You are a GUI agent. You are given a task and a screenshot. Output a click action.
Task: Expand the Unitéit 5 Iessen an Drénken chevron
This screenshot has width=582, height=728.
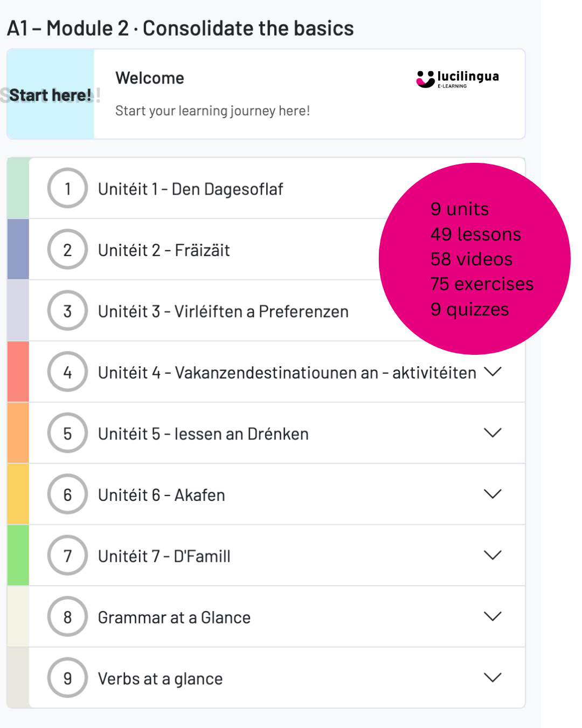click(x=493, y=433)
